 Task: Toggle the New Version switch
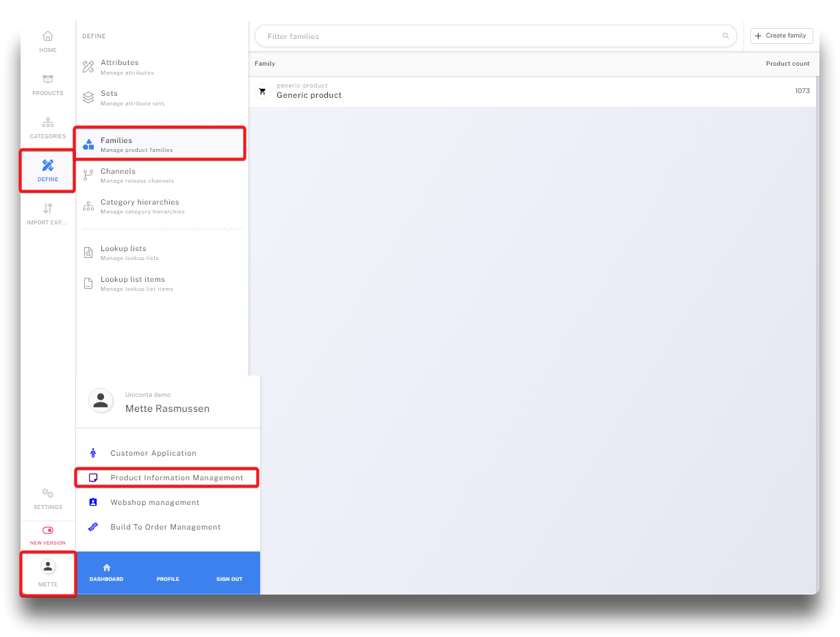tap(48, 530)
